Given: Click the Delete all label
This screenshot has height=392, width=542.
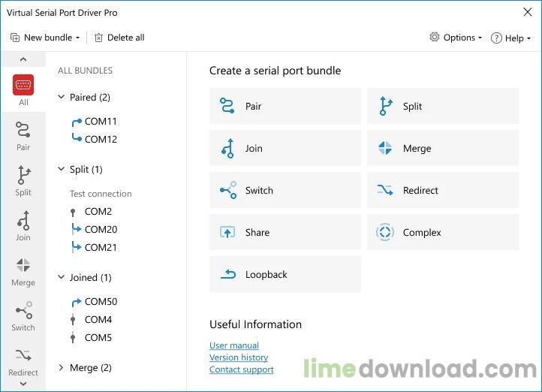Looking at the screenshot, I should pos(126,38).
